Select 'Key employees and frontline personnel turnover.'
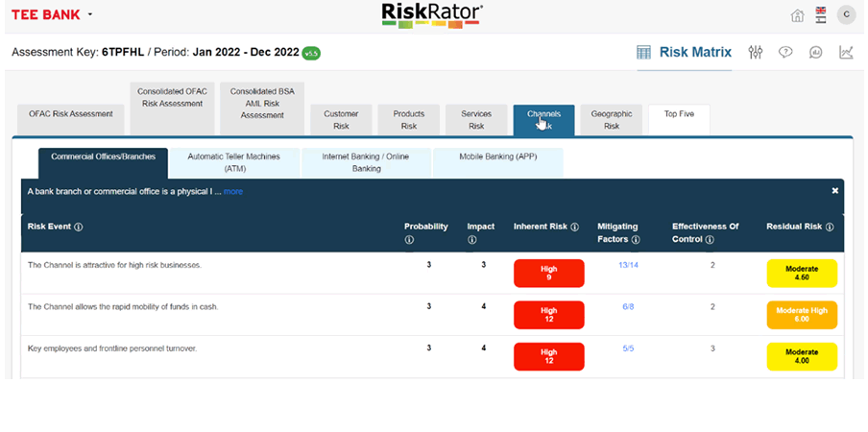The image size is (868, 432). (x=112, y=348)
